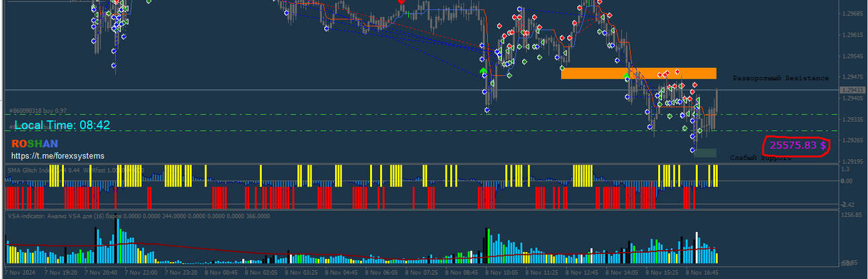Click the 1.29615 price scale value
This screenshot has width=868, height=279.
853,35
